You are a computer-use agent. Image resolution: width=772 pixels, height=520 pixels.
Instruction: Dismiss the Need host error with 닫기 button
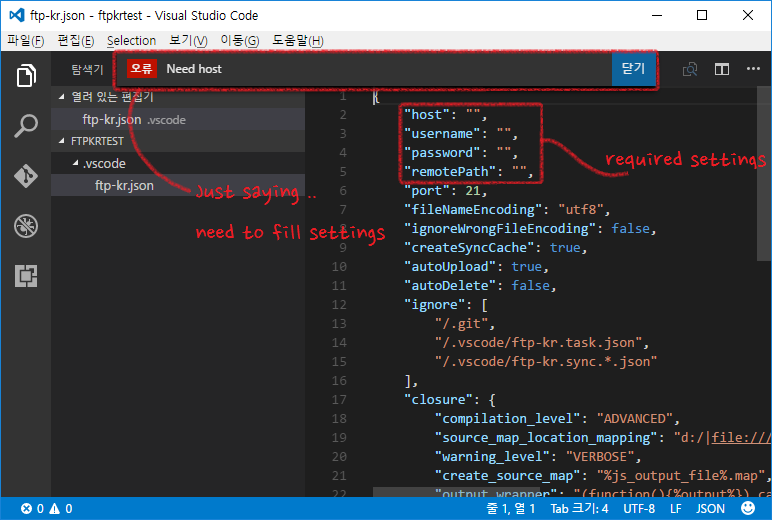pyautogui.click(x=633, y=68)
